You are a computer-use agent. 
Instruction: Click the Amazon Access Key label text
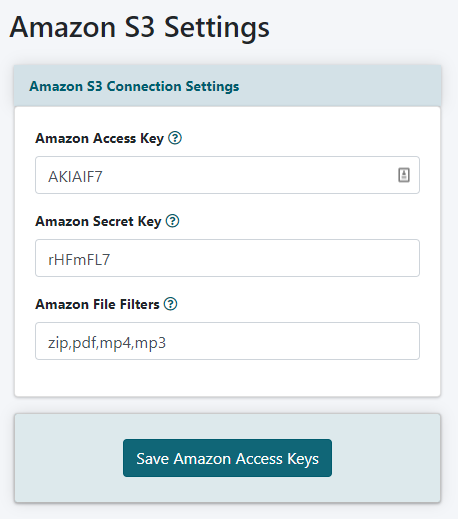(100, 138)
